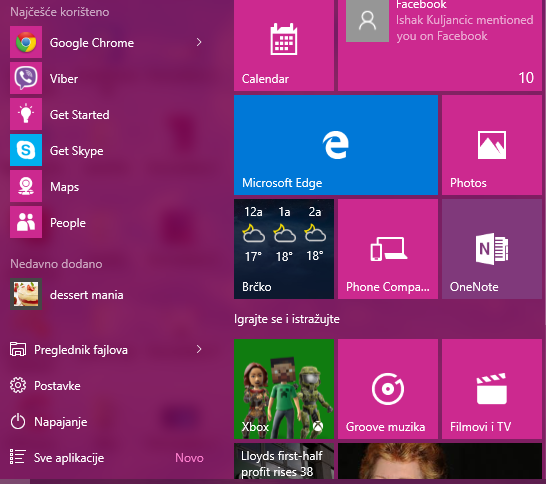Click the Get Skype icon
Screen dimensions: 546x484
pos(26,150)
